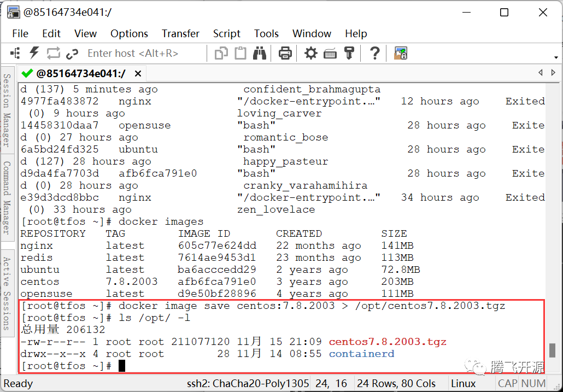
Task: Click the REPOSITORY column header
Action: point(53,233)
